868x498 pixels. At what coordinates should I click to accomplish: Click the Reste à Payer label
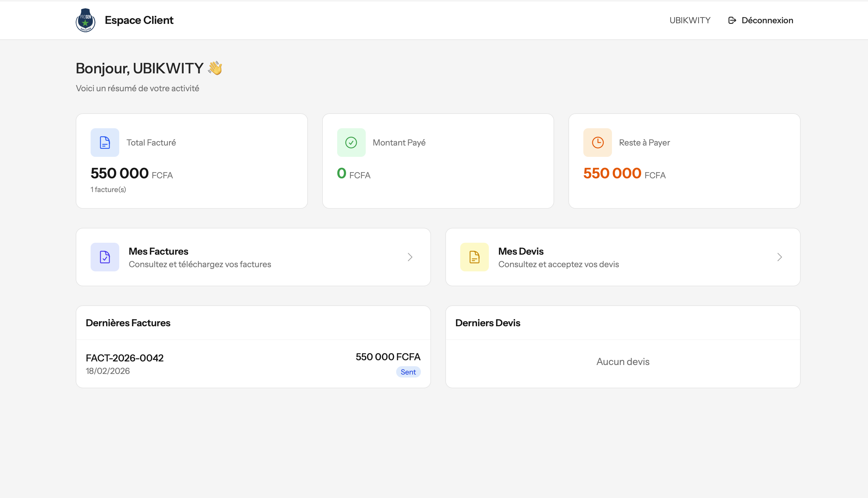(x=644, y=143)
